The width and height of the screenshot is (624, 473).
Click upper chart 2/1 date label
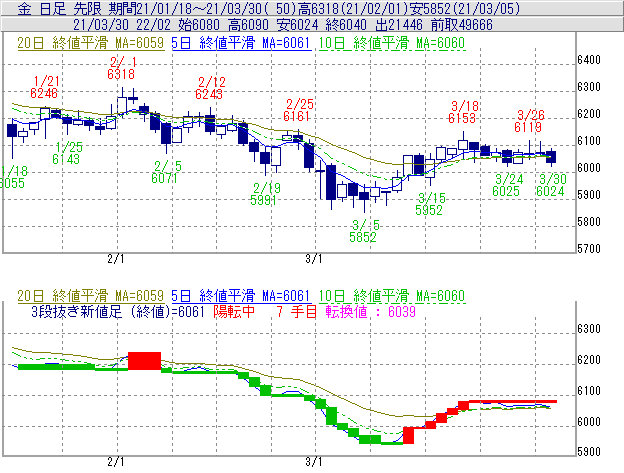click(116, 259)
